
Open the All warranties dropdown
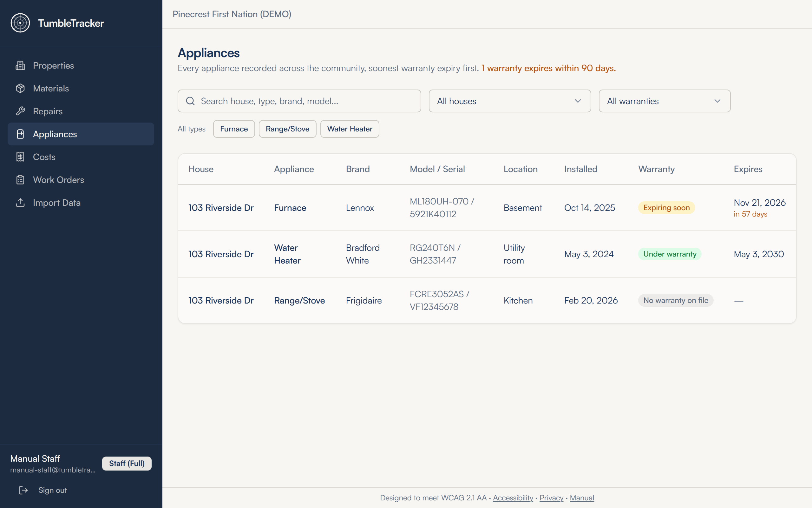(665, 101)
